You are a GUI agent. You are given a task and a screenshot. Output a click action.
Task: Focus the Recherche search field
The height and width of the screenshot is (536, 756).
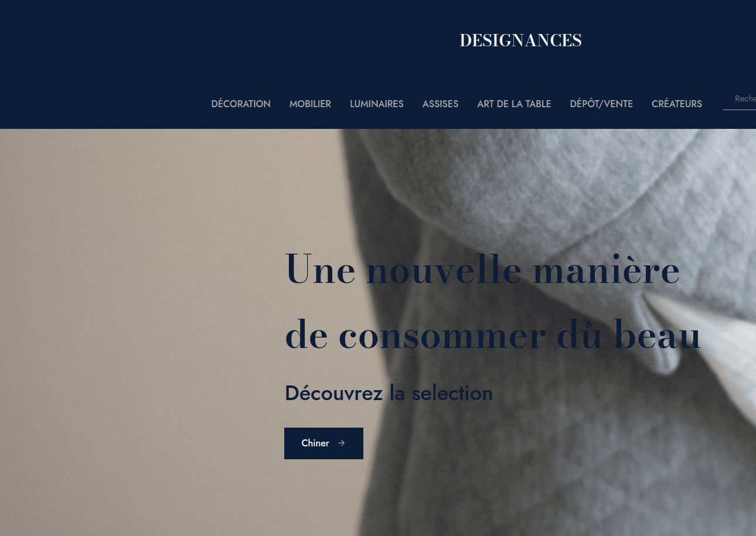click(740, 99)
